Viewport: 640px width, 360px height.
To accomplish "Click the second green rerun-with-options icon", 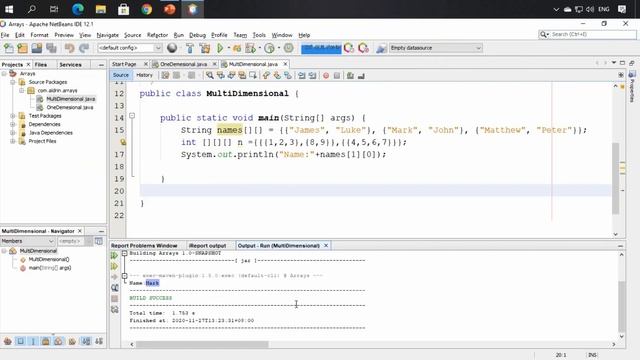I will click(x=114, y=266).
